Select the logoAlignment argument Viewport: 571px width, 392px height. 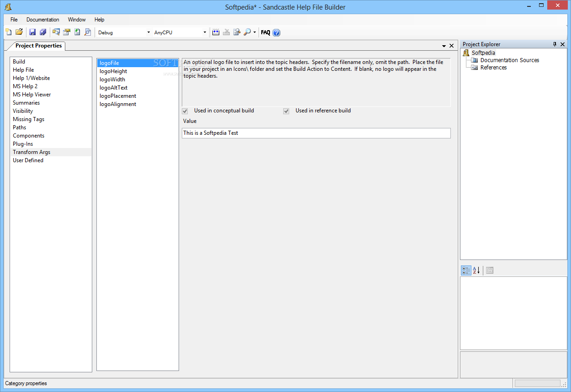coord(137,104)
